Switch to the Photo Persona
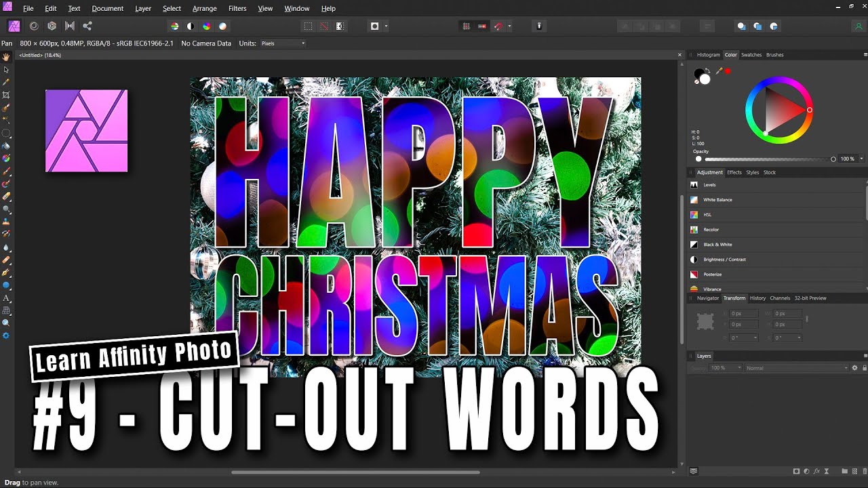Screen dimensions: 868x488 click(14, 26)
